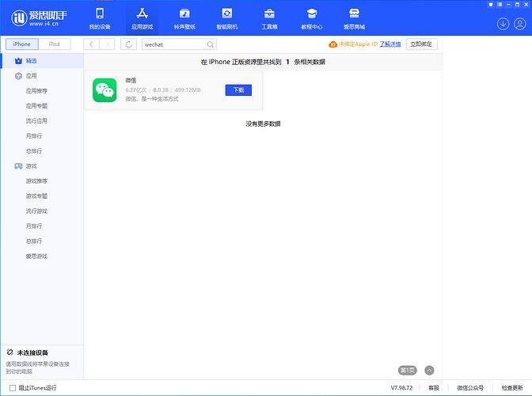Switch to the iPad tab

(54, 44)
